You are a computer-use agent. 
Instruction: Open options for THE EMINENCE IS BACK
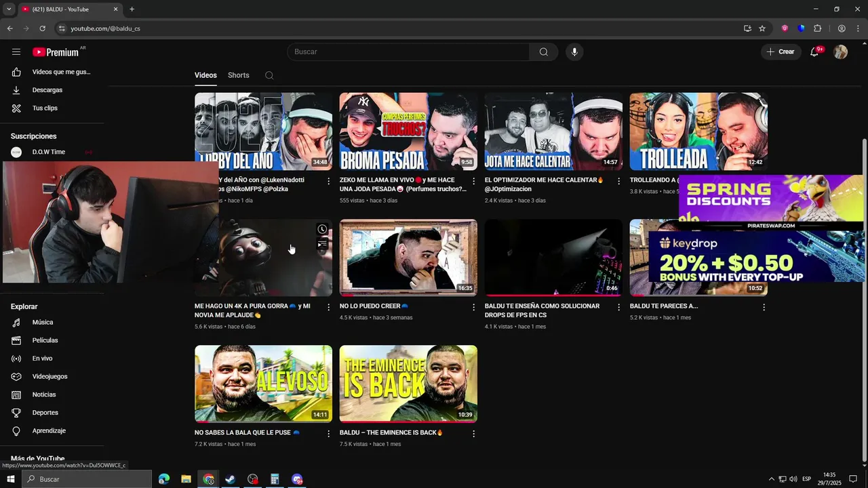[473, 433]
